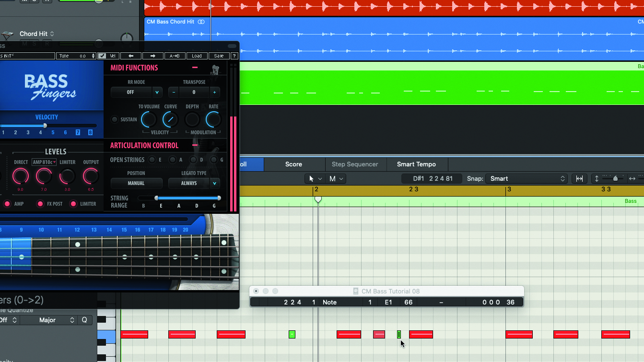Adjust the Tune value stepper arrows
This screenshot has width=644, height=362.
click(x=94, y=56)
